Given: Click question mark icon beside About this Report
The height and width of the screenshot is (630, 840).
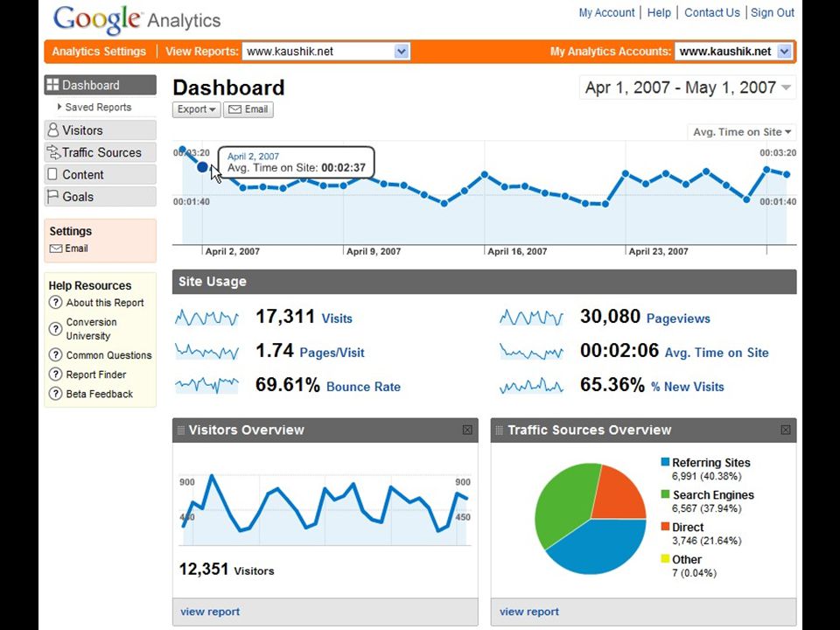Looking at the screenshot, I should tap(55, 302).
